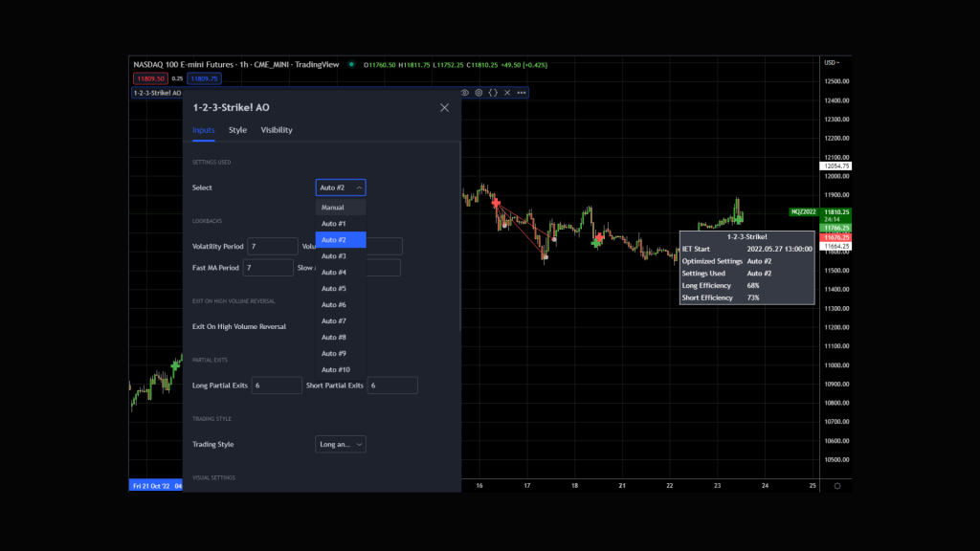980x551 pixels.
Task: Open indicator settings gear icon
Action: point(479,93)
